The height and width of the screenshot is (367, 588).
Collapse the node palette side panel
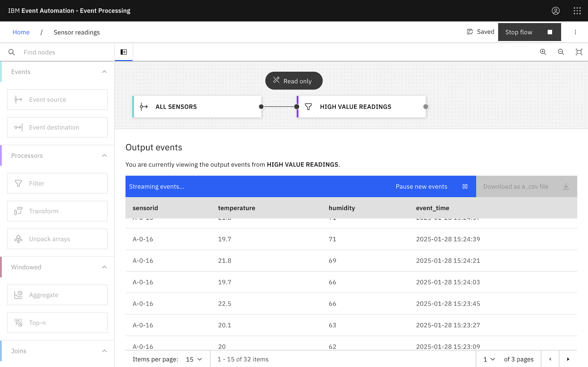point(124,52)
